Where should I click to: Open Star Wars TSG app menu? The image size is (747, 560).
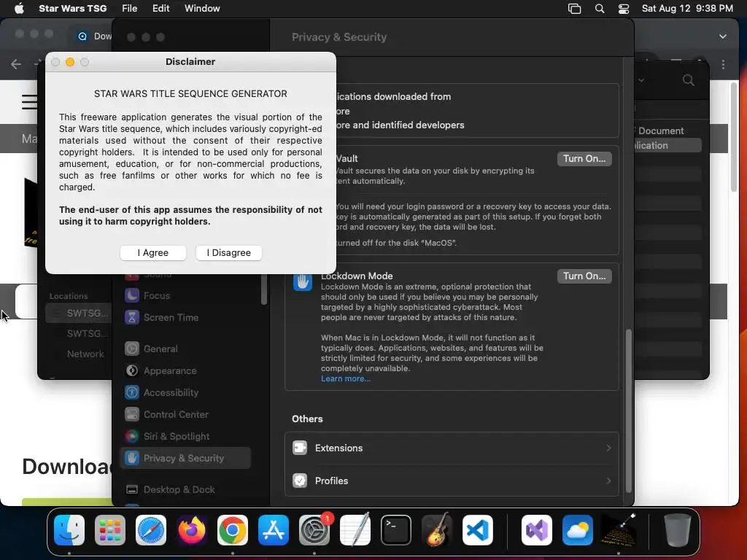(x=72, y=9)
